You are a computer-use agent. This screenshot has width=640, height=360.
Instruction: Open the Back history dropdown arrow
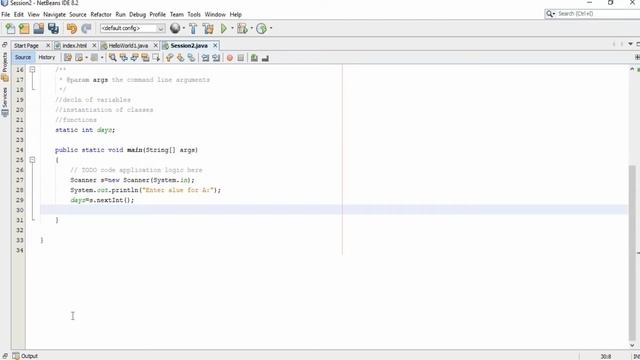[86, 58]
